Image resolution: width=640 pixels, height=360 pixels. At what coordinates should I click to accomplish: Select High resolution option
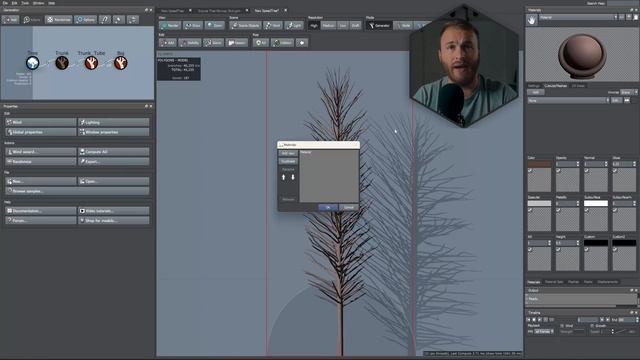click(313, 25)
